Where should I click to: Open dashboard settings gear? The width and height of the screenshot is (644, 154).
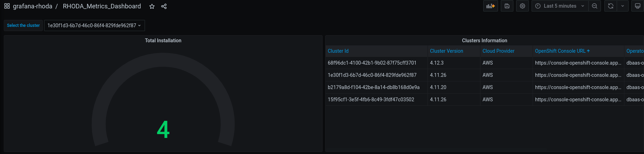click(522, 6)
